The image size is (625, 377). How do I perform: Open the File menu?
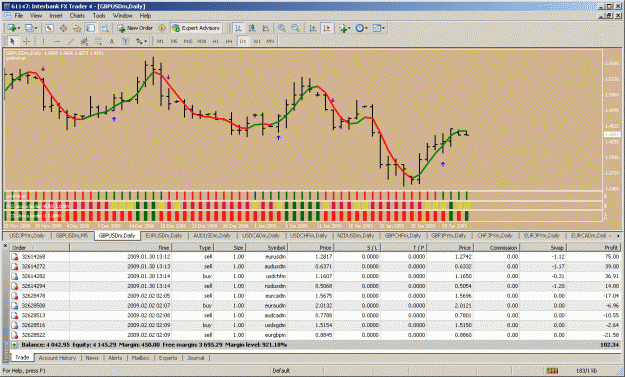18,16
